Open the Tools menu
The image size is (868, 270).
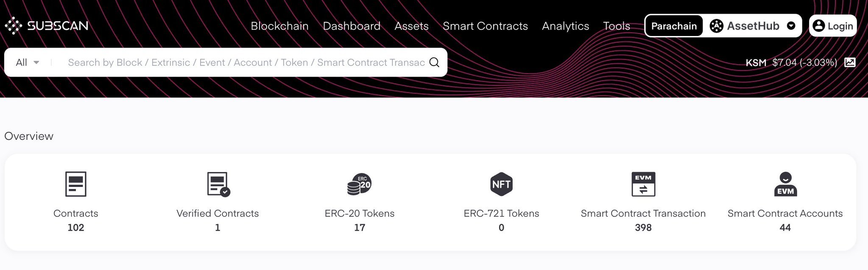617,26
